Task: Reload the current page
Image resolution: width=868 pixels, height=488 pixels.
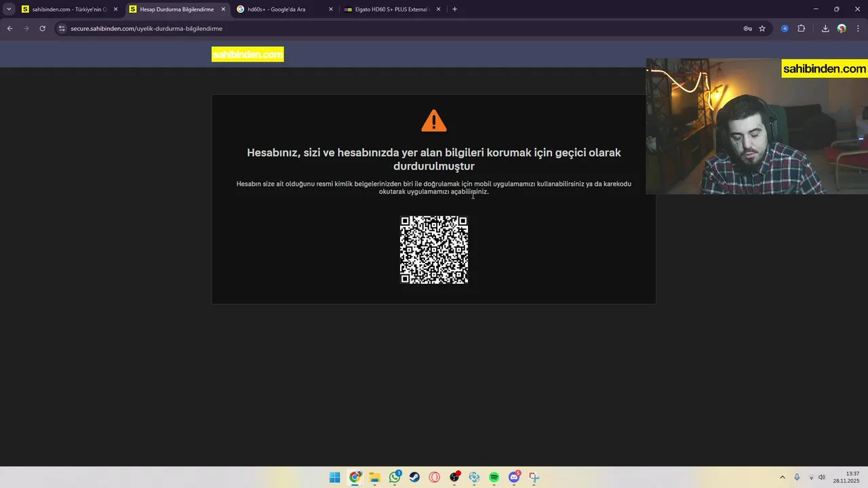Action: [x=42, y=28]
